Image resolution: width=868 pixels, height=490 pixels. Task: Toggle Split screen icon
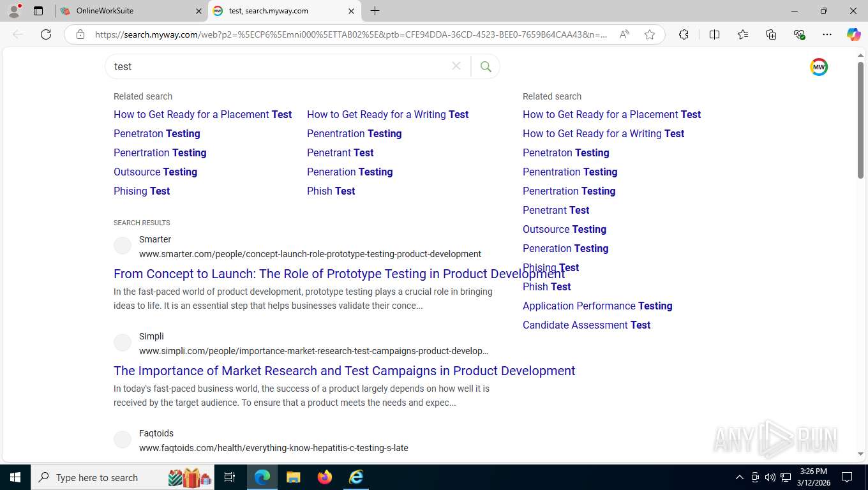click(714, 34)
